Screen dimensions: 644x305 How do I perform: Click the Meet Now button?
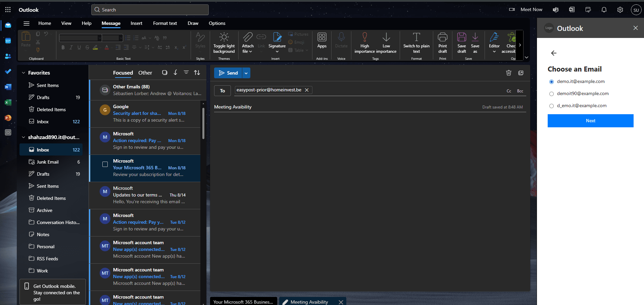(x=526, y=10)
